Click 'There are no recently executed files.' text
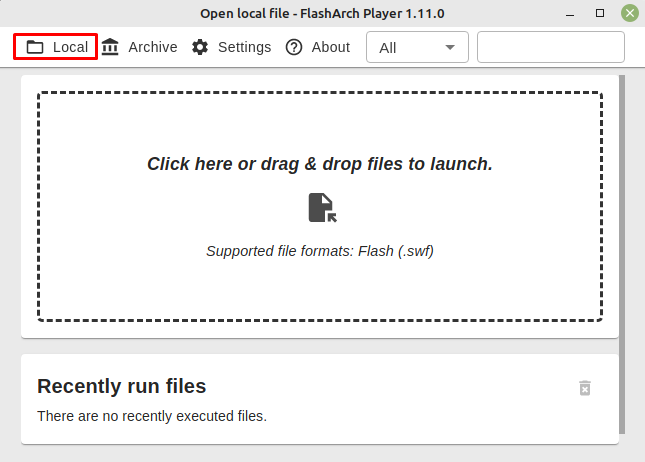The width and height of the screenshot is (645, 462). pyautogui.click(x=152, y=416)
